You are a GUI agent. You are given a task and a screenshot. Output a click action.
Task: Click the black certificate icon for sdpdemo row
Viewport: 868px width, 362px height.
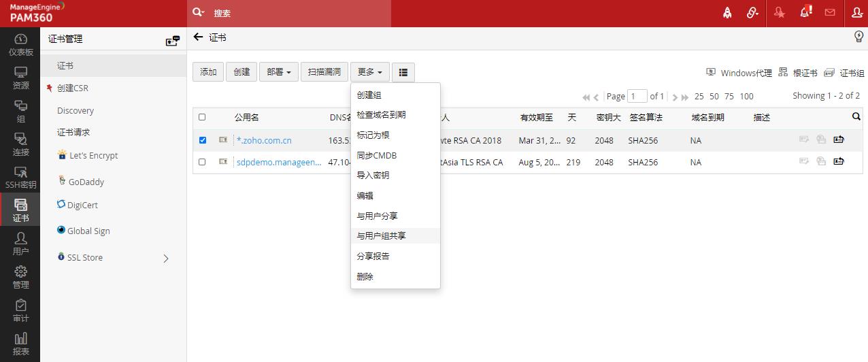pyautogui.click(x=839, y=161)
